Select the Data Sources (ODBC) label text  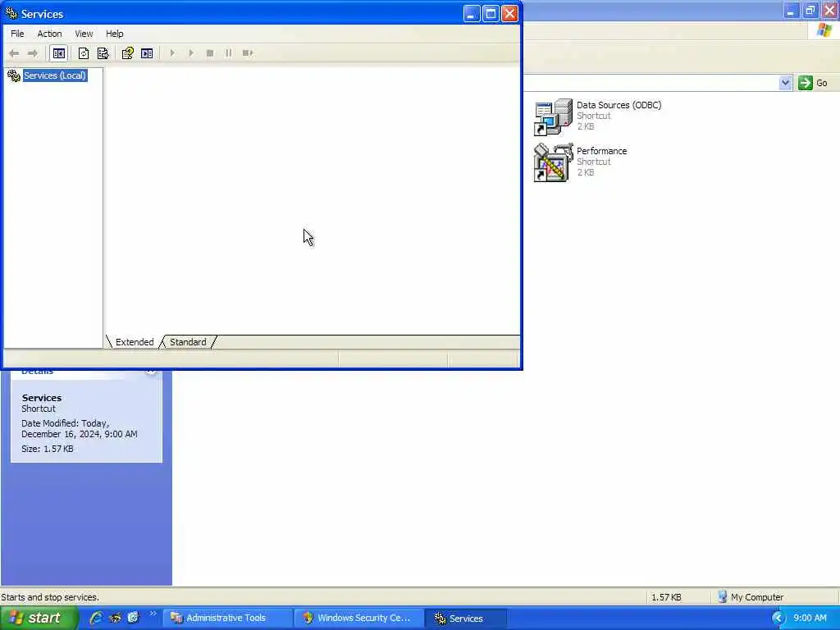point(619,105)
